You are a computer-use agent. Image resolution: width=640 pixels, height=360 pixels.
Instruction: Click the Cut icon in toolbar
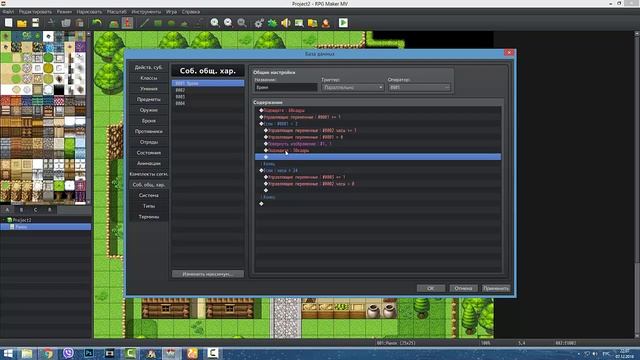coord(51,23)
